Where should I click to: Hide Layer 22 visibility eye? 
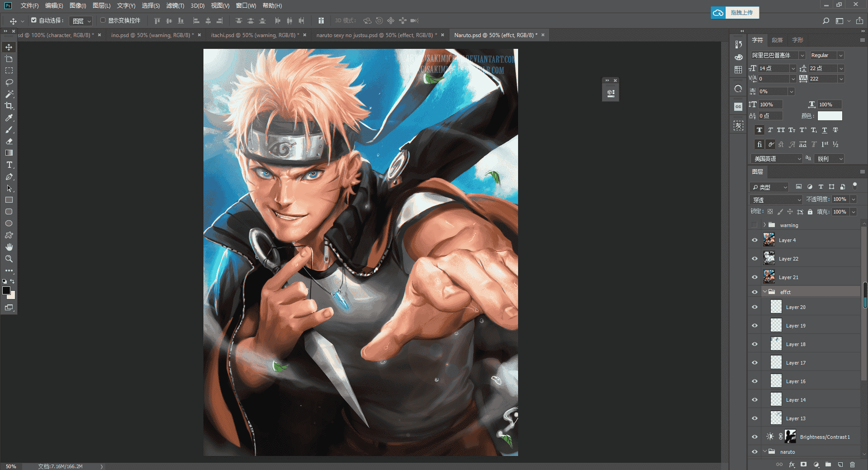click(x=755, y=259)
